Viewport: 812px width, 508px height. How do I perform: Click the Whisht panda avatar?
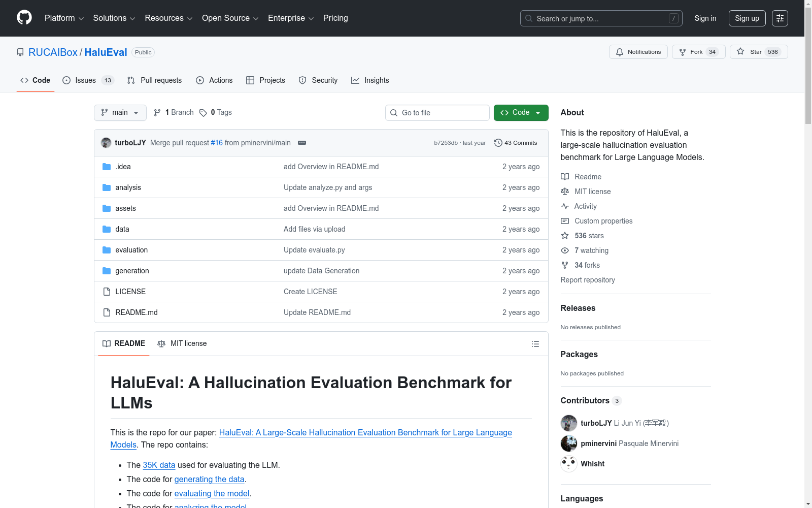[568, 464]
